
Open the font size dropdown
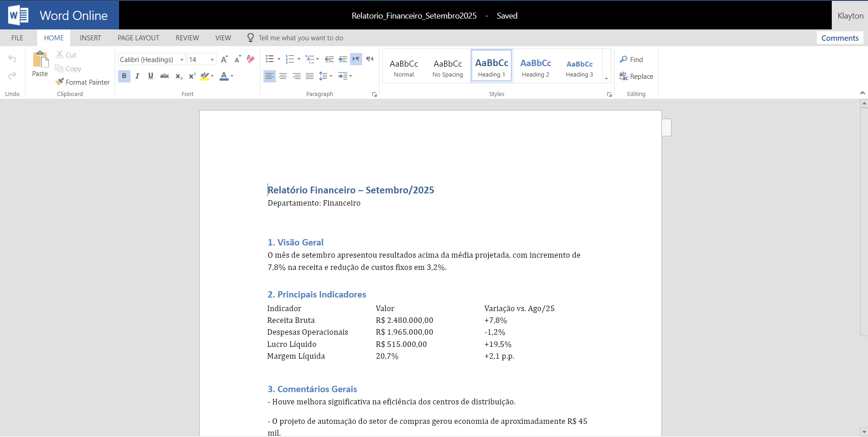pos(212,60)
